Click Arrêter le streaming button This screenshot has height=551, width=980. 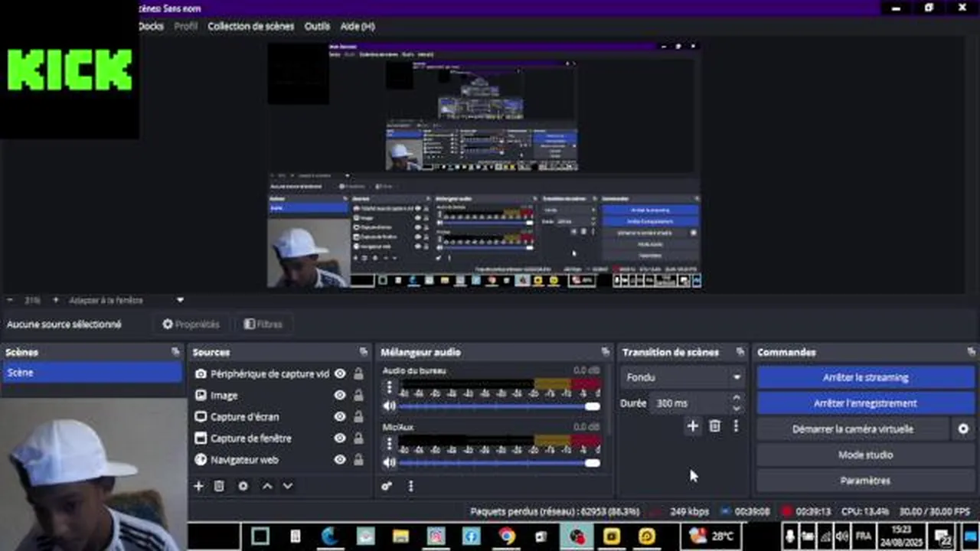point(865,377)
